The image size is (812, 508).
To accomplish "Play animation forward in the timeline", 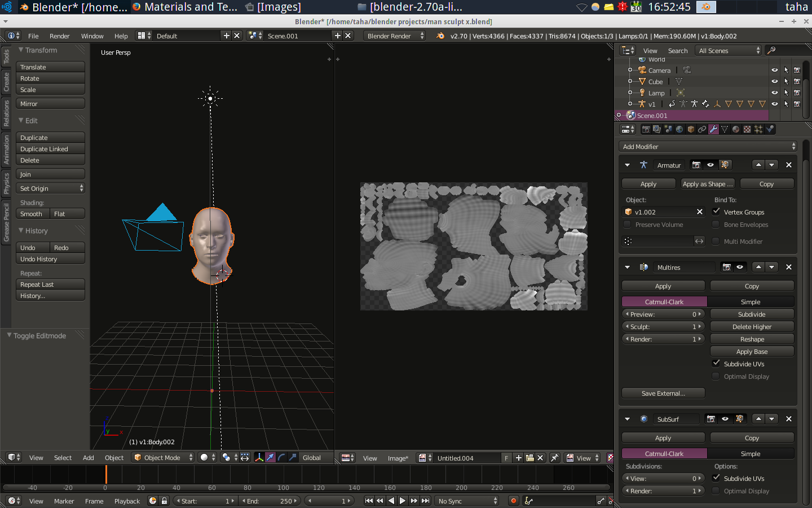I will (x=402, y=501).
